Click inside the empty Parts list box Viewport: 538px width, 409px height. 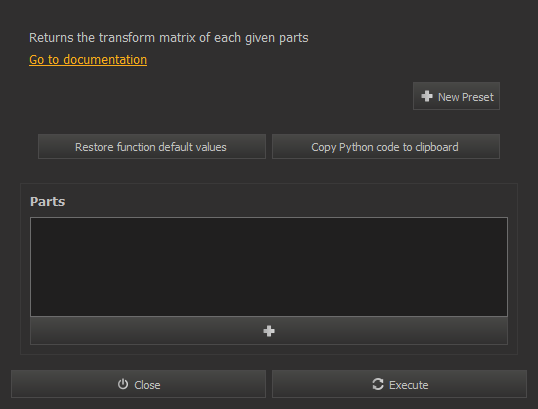pos(269,267)
